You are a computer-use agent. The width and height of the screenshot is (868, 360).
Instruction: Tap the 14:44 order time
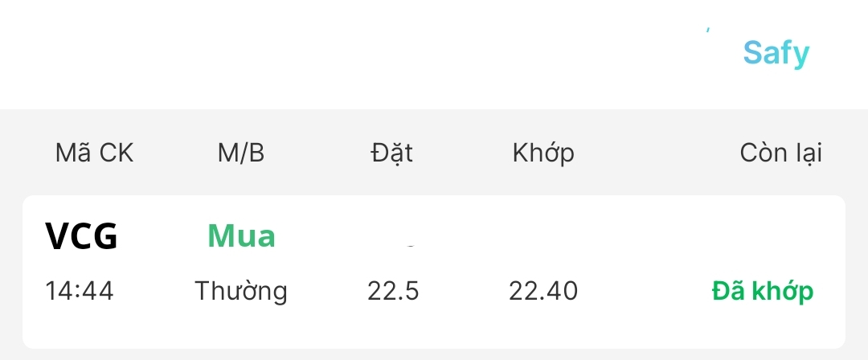coord(79,291)
